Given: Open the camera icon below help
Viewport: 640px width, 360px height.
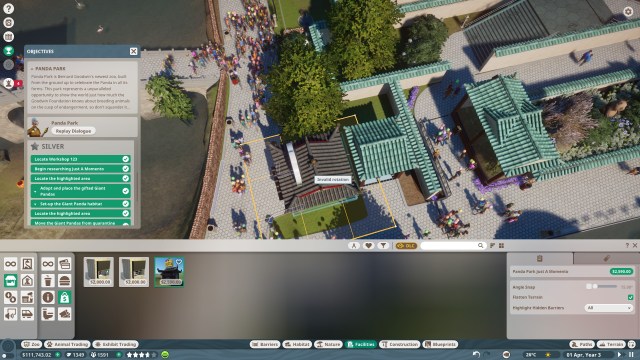Looking at the screenshot, I should tap(8, 22).
